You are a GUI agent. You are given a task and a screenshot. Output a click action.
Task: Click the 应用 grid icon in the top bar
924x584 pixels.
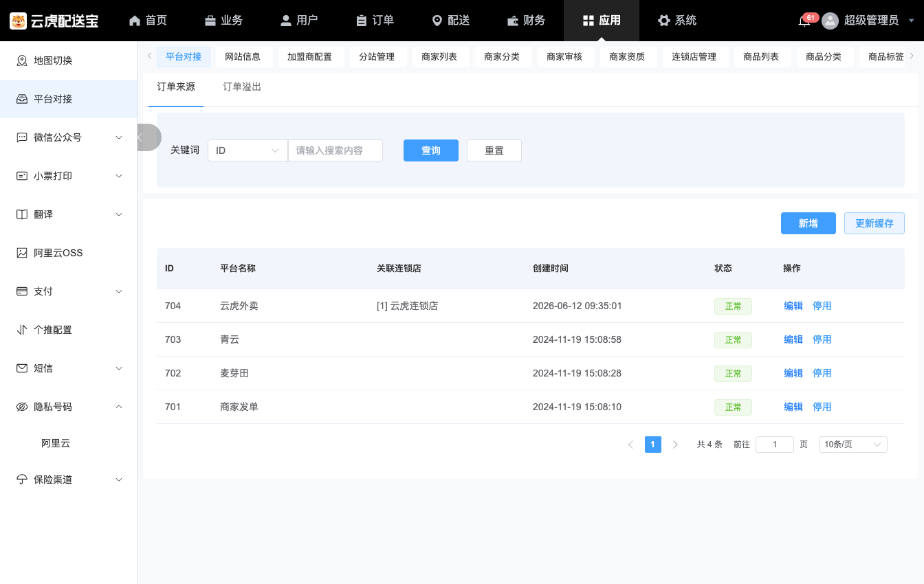(588, 21)
